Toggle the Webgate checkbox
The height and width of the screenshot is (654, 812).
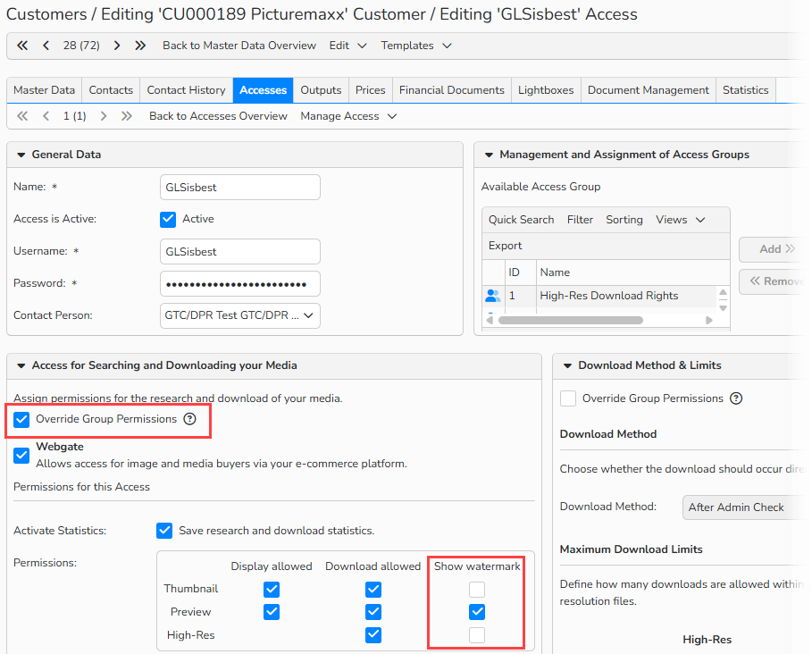pyautogui.click(x=21, y=456)
